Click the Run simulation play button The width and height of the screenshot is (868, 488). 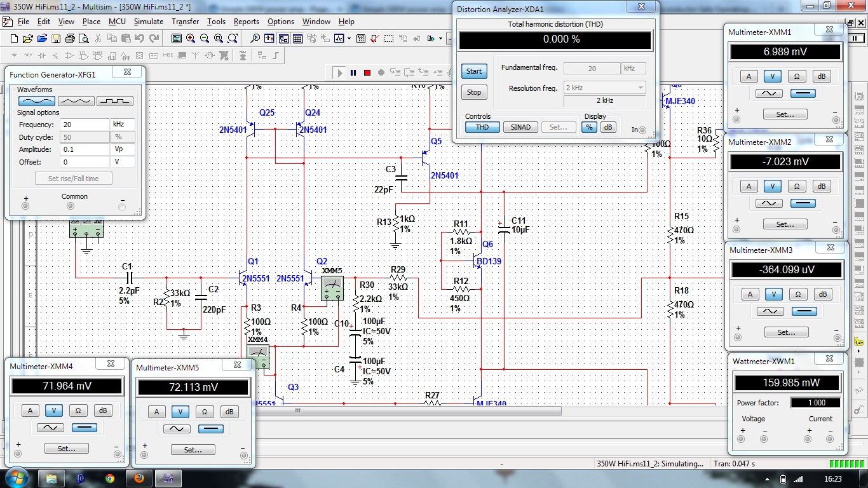point(339,73)
